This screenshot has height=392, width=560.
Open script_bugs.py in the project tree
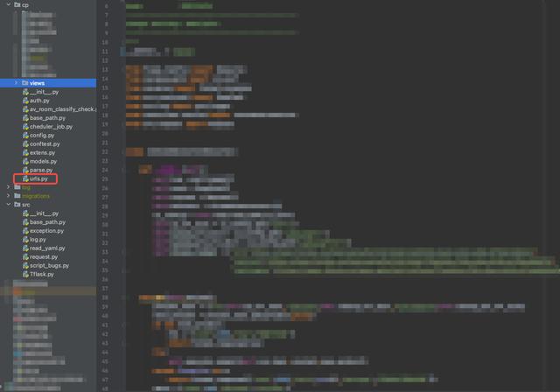click(49, 266)
